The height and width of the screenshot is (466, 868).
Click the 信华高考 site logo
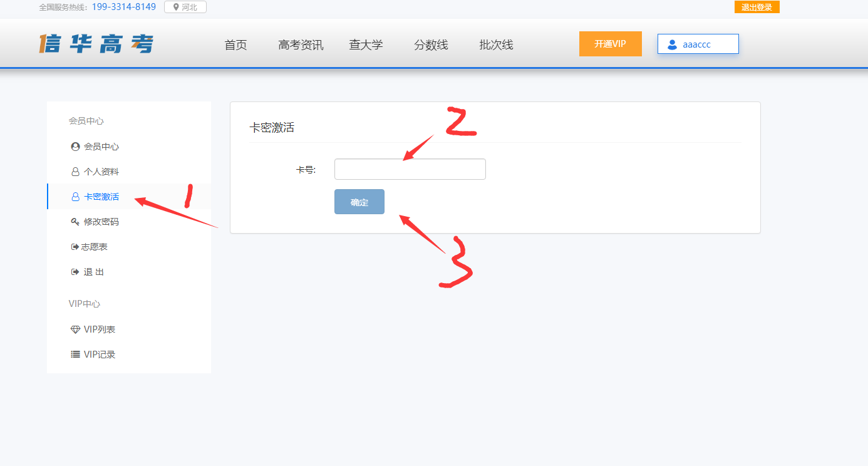point(96,44)
